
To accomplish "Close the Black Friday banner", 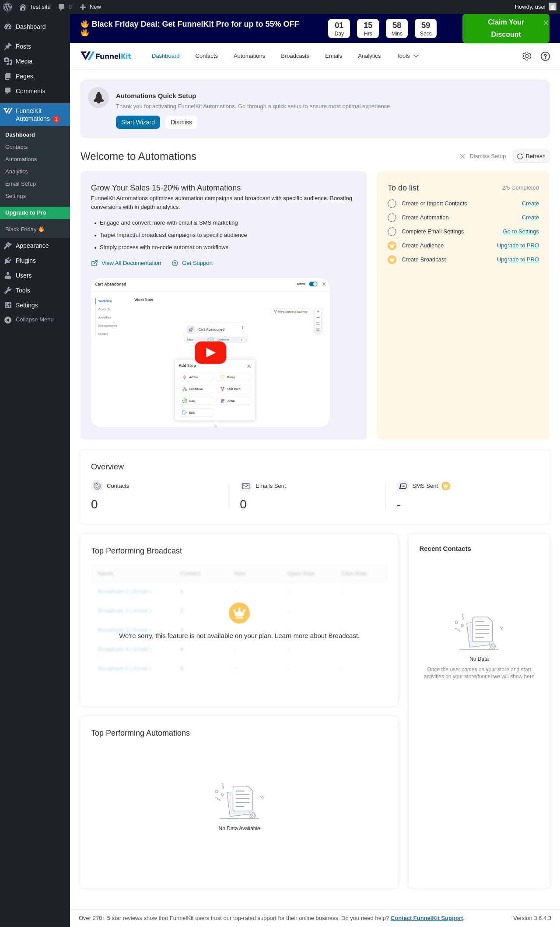I will click(546, 23).
